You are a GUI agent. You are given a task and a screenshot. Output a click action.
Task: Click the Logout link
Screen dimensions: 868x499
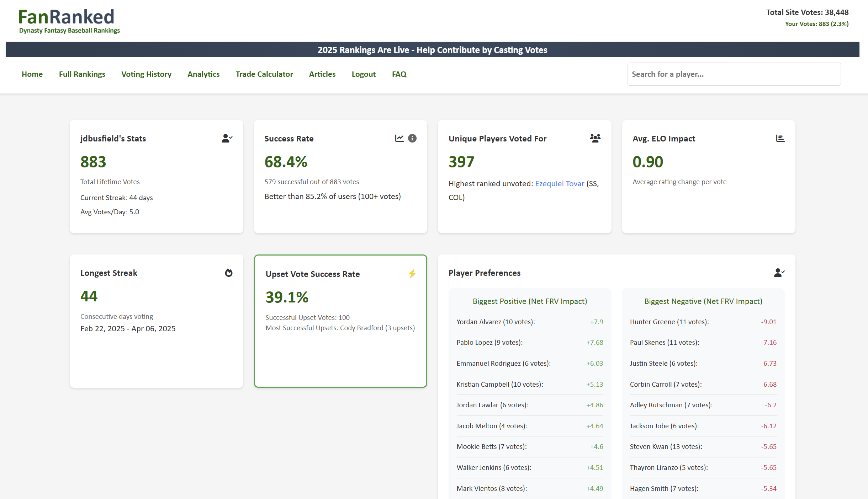point(364,74)
